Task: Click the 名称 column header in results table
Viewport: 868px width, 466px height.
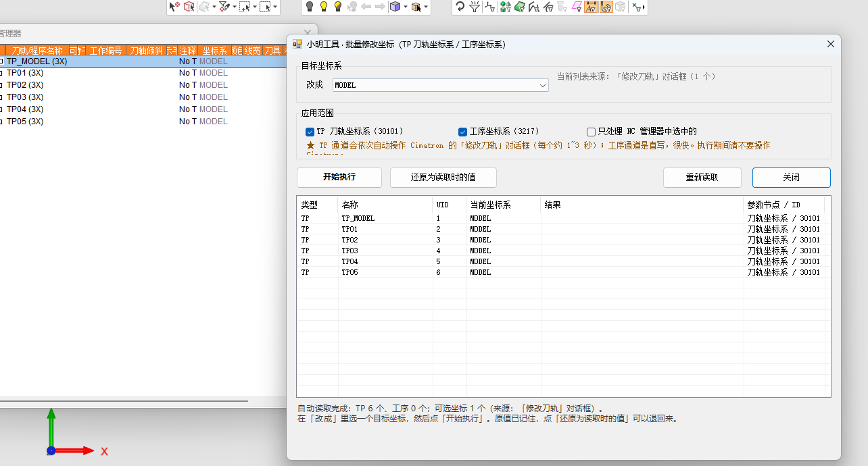Action: tap(385, 205)
